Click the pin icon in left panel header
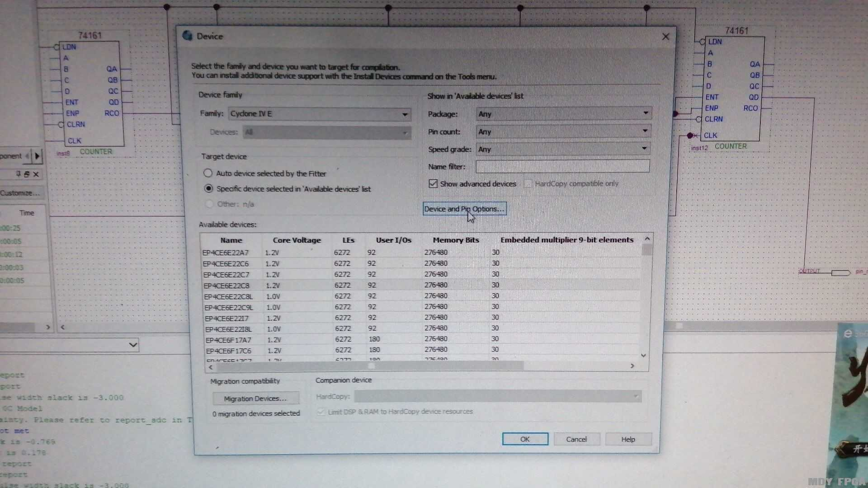The image size is (868, 488). point(19,174)
